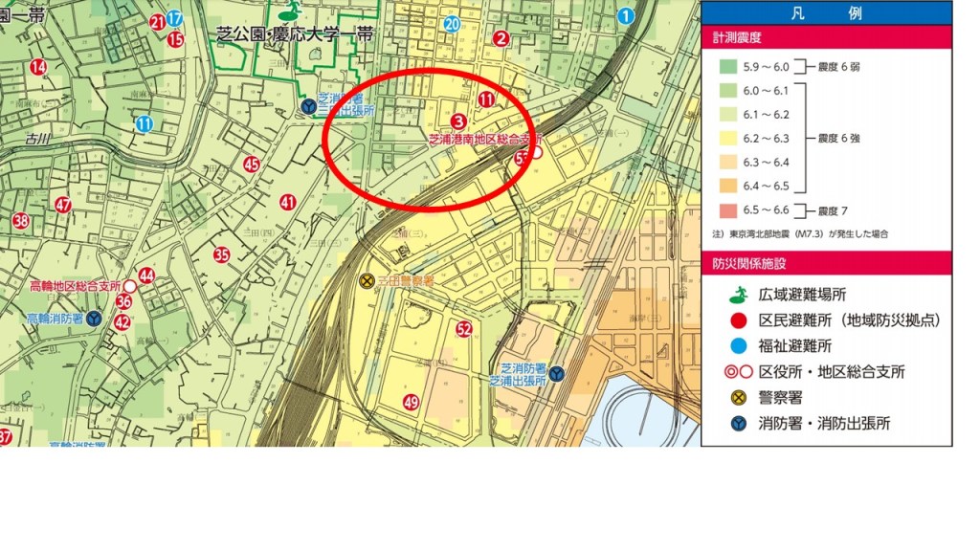980x551 pixels.
Task: Click the 高輪地区総合支所 office circle marker
Action: pos(129,285)
